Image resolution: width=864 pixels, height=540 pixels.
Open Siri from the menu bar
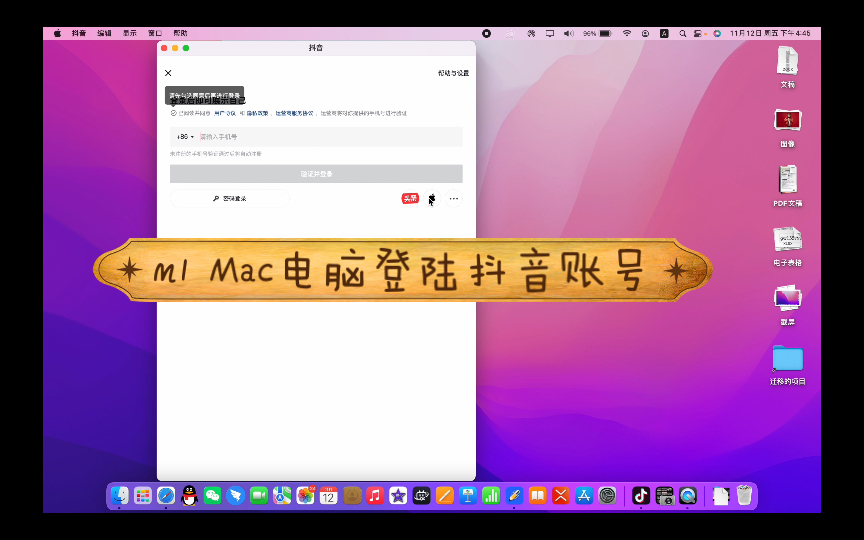coord(717,33)
